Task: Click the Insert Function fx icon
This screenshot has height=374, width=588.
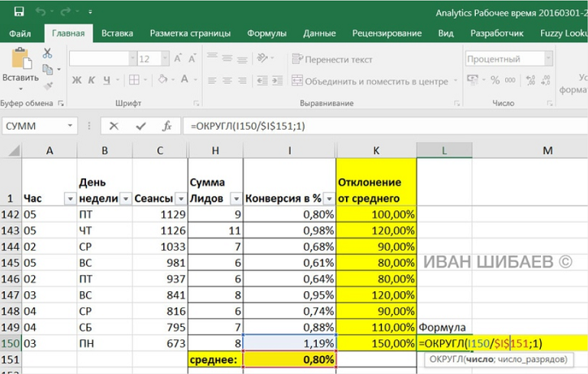Action: point(166,127)
